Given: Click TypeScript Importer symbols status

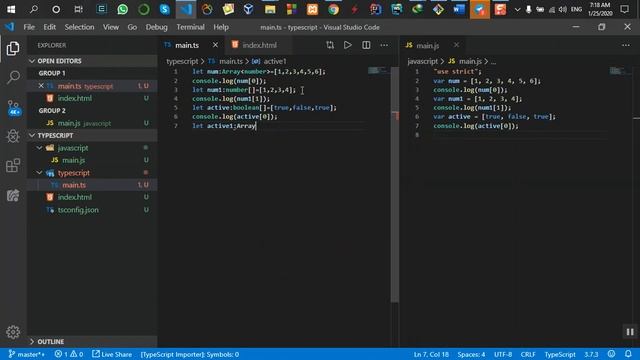Looking at the screenshot, I should click(190, 354).
